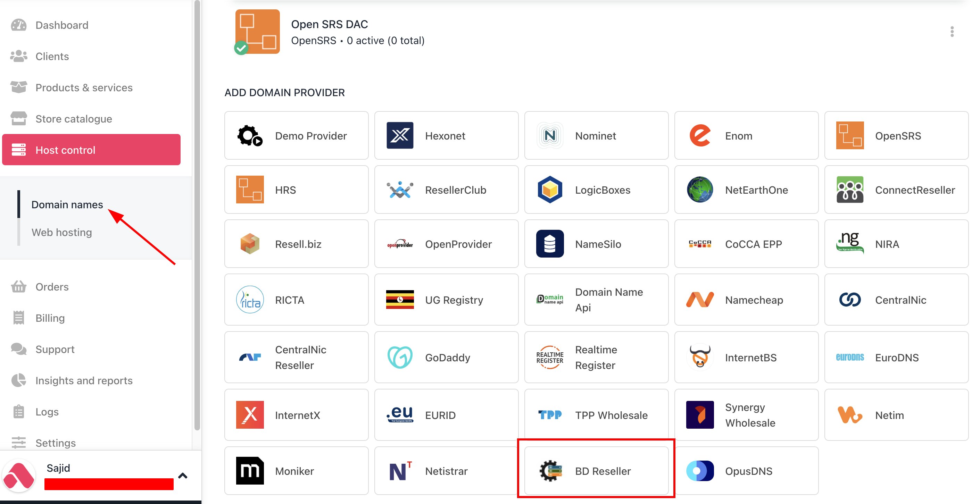Select Web hosting submenu item
Image resolution: width=980 pixels, height=504 pixels.
point(61,232)
